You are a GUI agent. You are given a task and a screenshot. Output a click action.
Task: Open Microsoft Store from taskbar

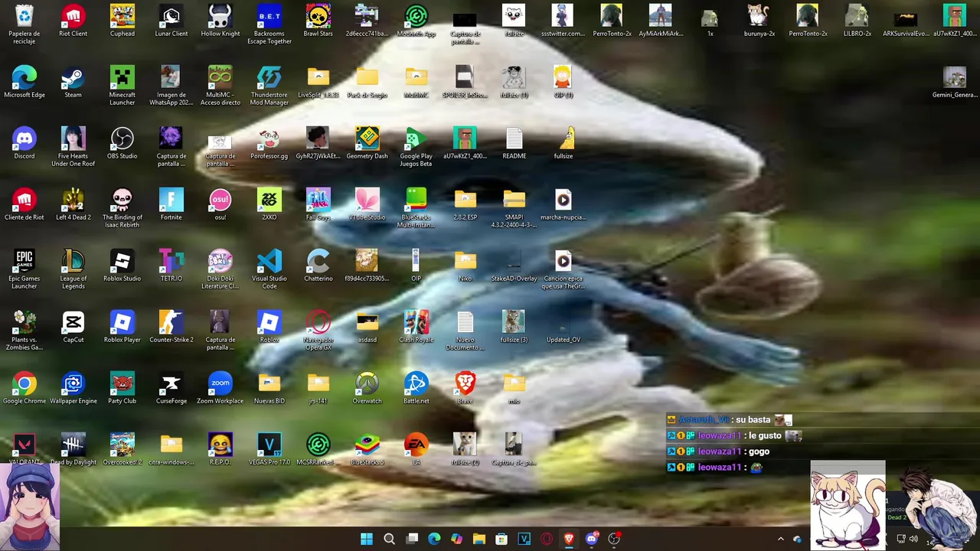click(501, 539)
